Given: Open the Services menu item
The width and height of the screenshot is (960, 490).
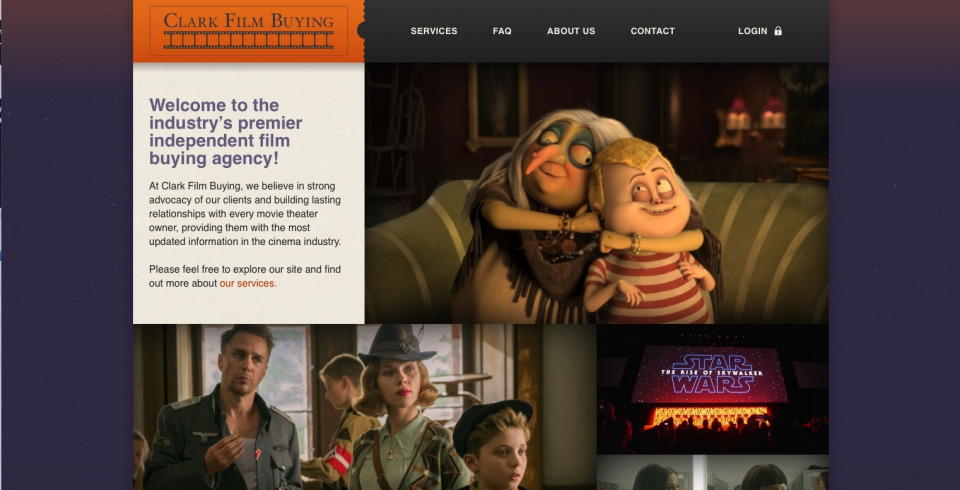Looking at the screenshot, I should [x=434, y=31].
